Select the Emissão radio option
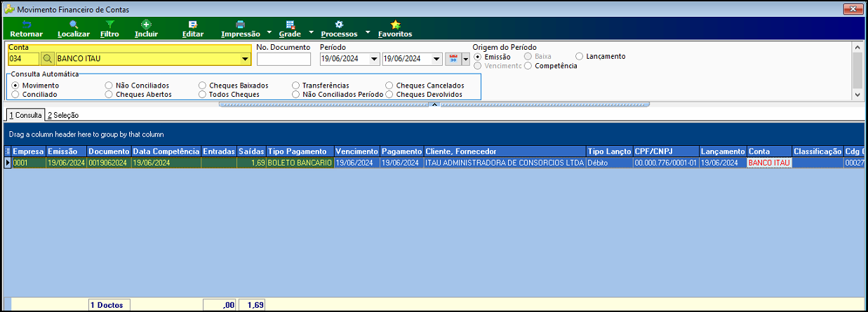This screenshot has height=312, width=868. click(x=479, y=56)
